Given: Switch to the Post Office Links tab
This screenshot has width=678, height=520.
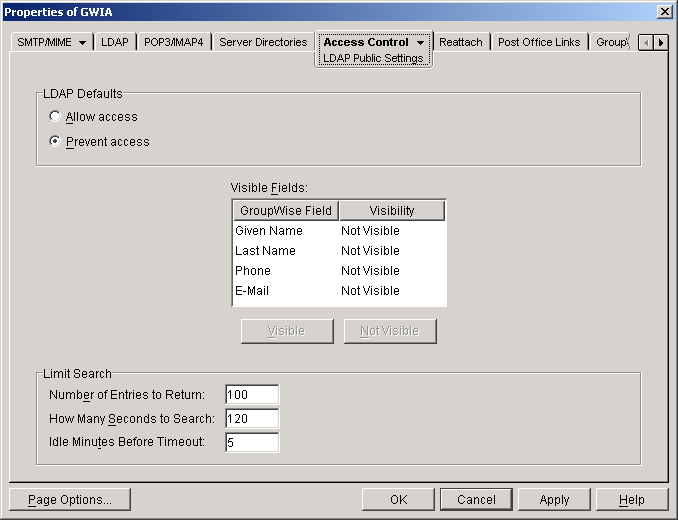Looking at the screenshot, I should 539,42.
